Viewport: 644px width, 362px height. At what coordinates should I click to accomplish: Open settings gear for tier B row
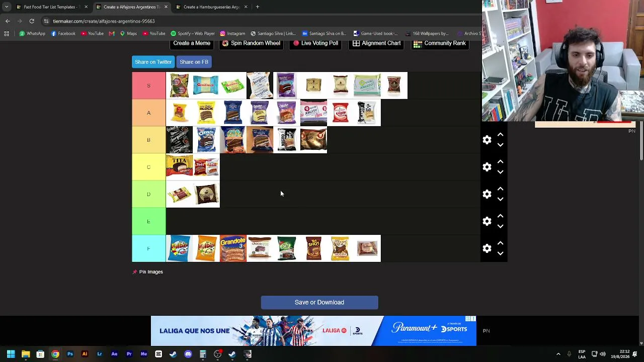point(487,140)
